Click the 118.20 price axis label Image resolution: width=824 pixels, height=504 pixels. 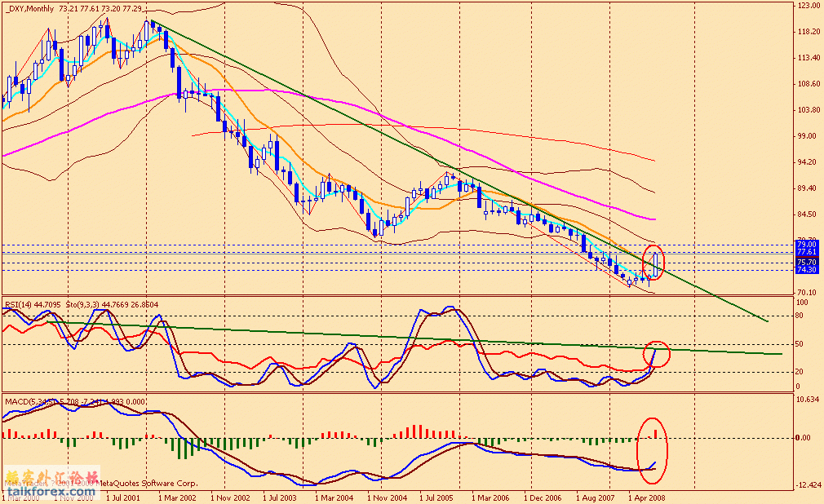click(x=808, y=32)
